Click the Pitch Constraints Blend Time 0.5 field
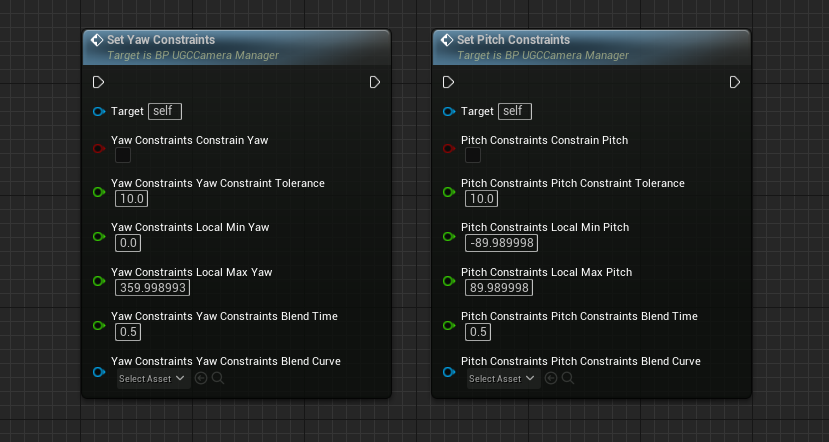Screen dimensions: 829x442 [478, 332]
